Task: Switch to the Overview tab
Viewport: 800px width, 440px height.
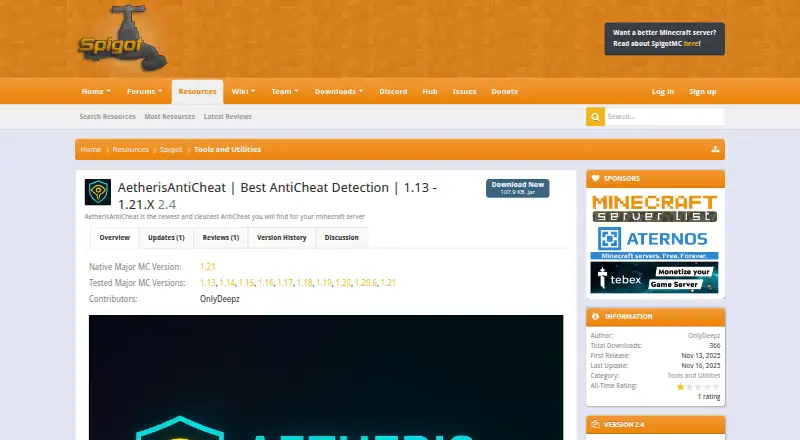Action: pyautogui.click(x=115, y=238)
